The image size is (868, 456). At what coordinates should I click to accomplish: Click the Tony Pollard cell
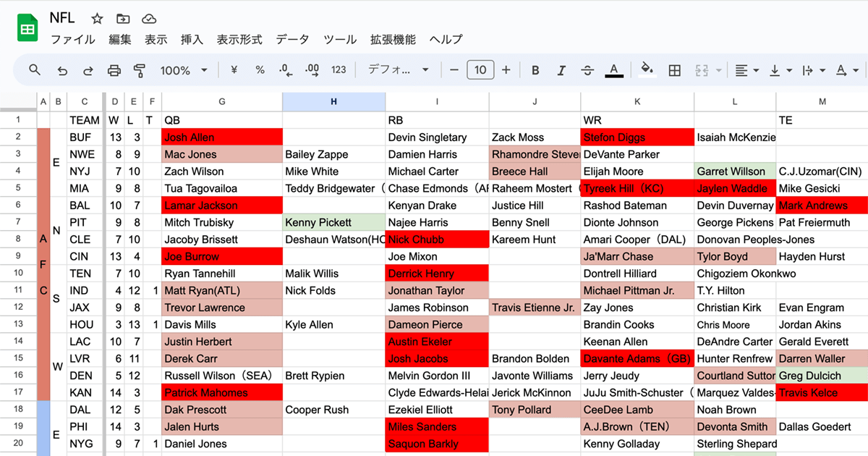point(535,410)
